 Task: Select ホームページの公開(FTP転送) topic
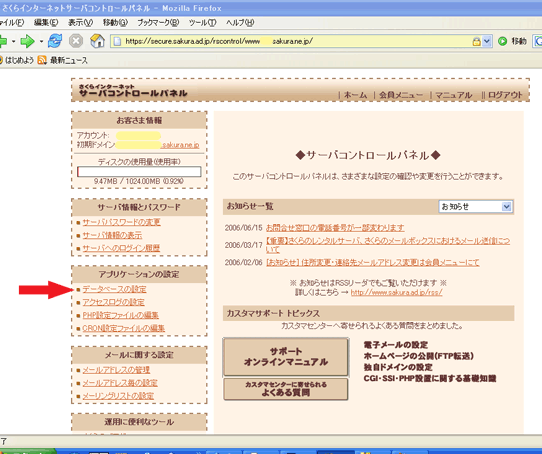pyautogui.click(x=418, y=356)
